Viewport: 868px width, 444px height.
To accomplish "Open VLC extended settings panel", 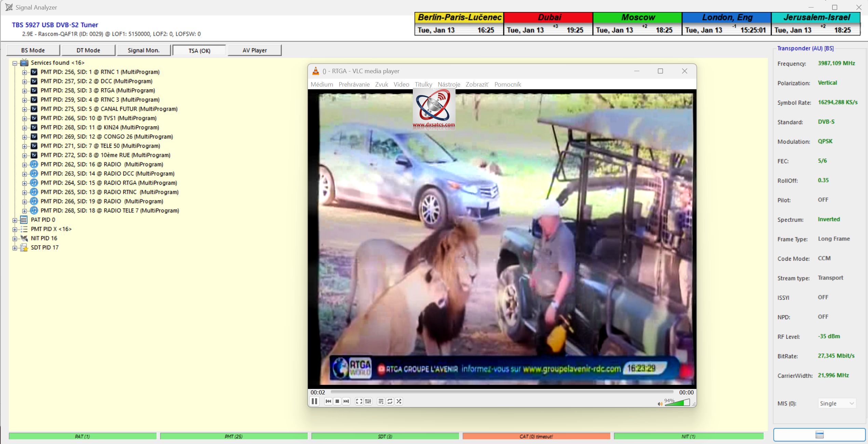I will click(368, 401).
